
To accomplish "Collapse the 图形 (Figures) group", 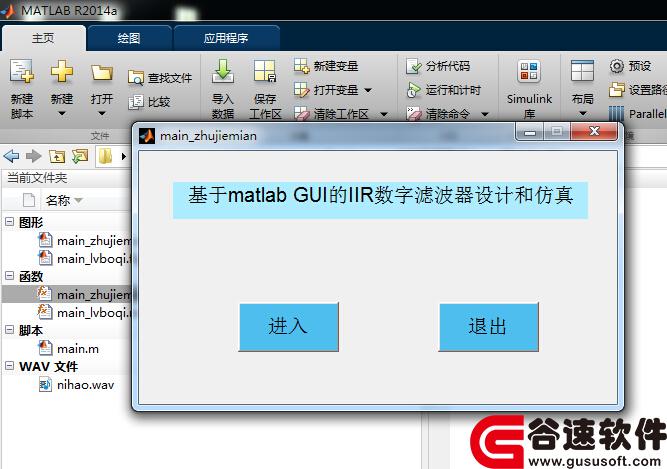I will click(9, 222).
